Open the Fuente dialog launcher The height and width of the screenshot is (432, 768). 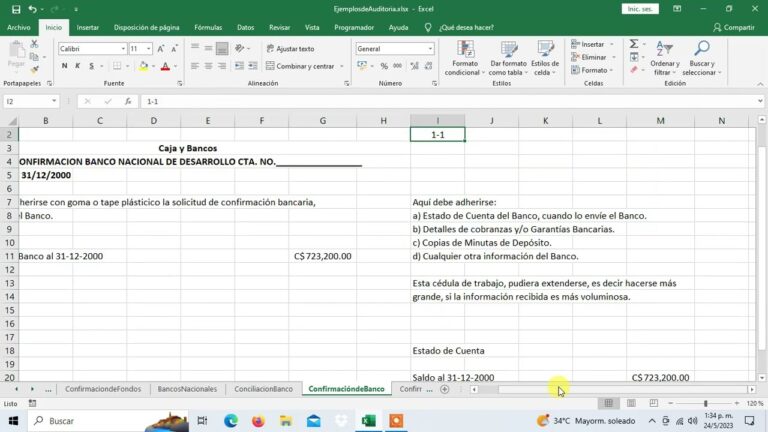point(180,84)
